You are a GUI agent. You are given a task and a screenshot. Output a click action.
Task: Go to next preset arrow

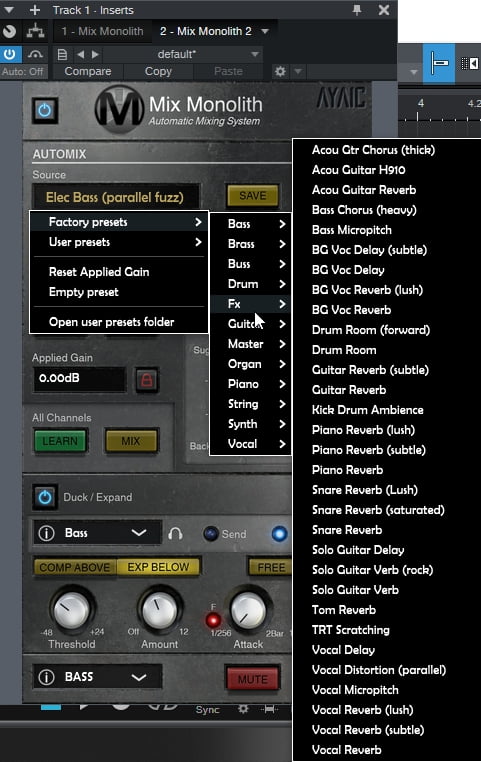tap(95, 54)
